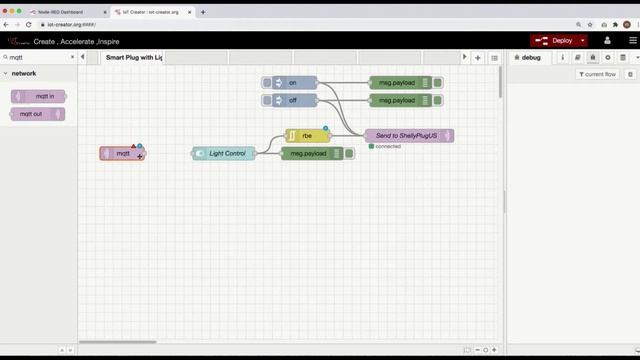Expand all palette categories
Viewport: 640px width, 360px height.
pyautogui.click(x=70, y=350)
